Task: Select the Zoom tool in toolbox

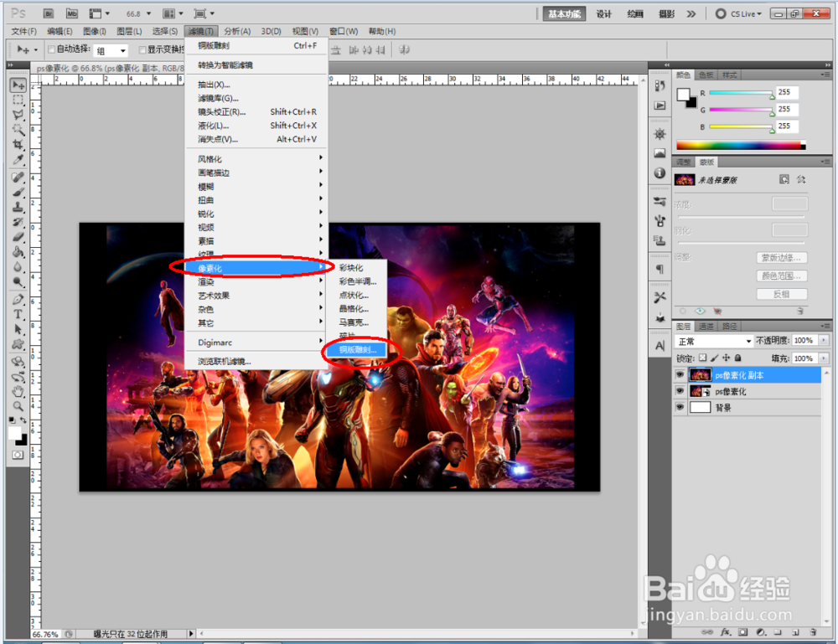Action: tap(18, 406)
